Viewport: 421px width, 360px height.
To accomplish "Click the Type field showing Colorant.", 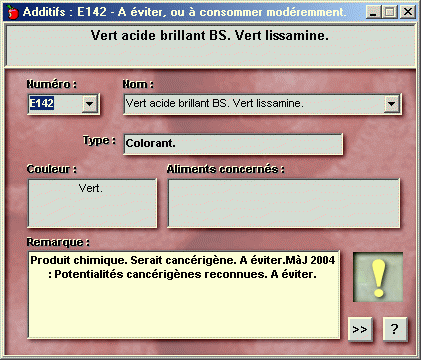I will click(233, 144).
